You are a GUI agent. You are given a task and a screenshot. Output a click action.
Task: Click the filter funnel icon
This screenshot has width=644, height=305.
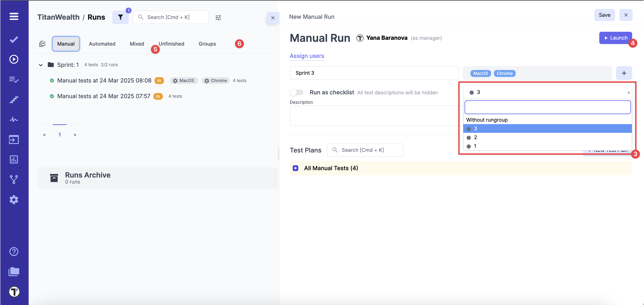(x=120, y=17)
